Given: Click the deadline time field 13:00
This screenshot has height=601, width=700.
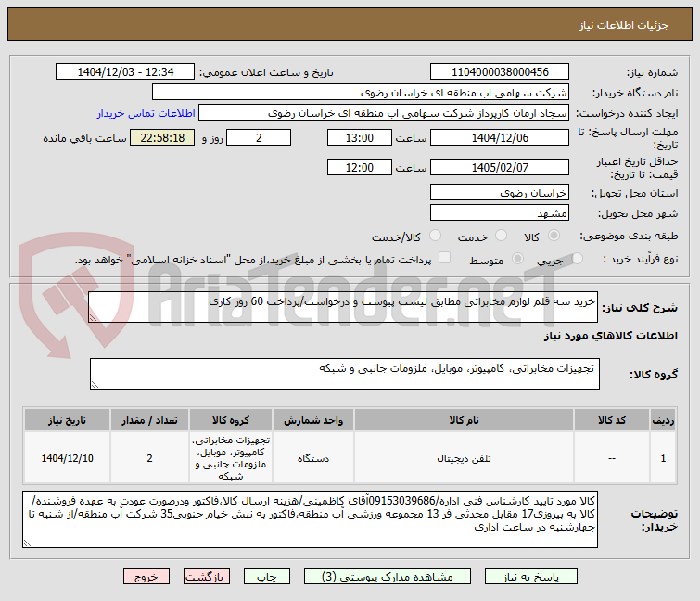Looking at the screenshot, I should [x=360, y=137].
